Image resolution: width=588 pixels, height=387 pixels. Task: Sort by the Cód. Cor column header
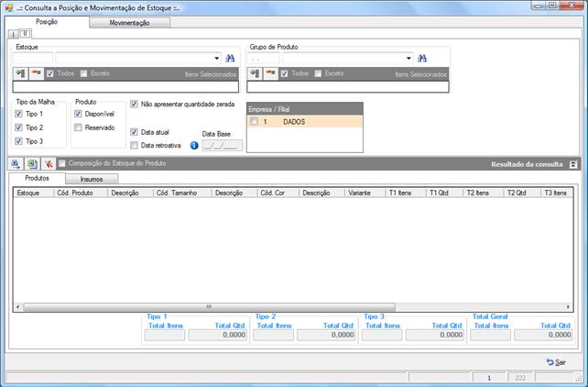[278, 193]
